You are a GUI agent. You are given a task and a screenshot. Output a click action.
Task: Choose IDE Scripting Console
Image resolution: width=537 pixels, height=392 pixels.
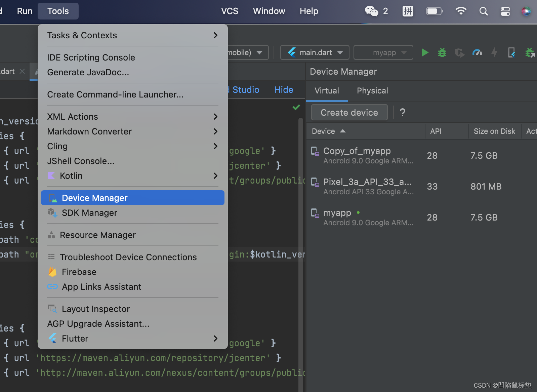(133, 57)
